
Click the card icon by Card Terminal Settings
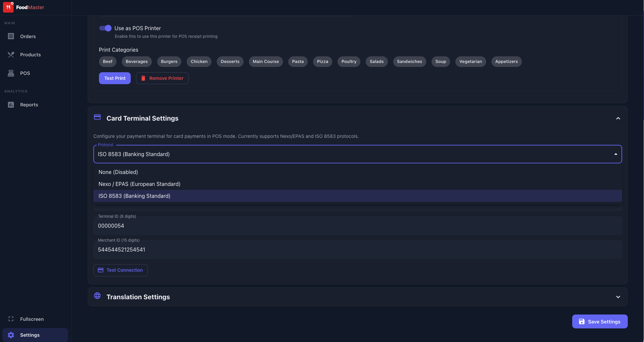click(97, 117)
